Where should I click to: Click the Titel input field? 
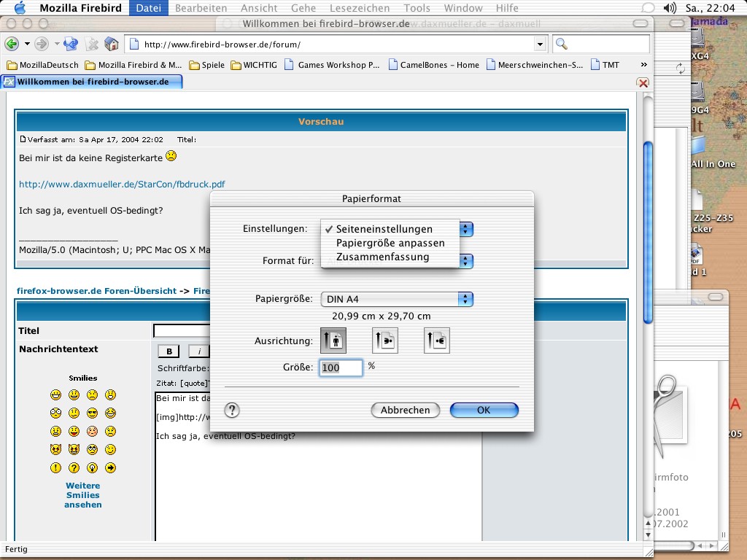182,330
